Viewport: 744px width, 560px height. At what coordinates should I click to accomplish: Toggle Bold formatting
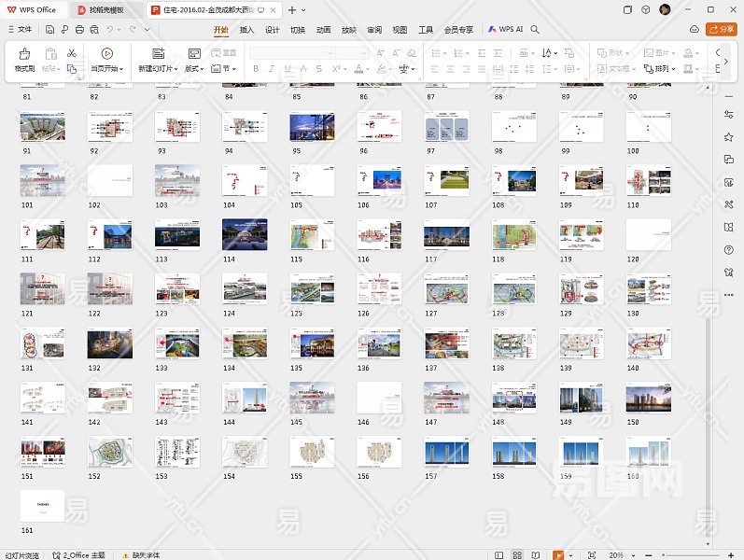tap(257, 69)
